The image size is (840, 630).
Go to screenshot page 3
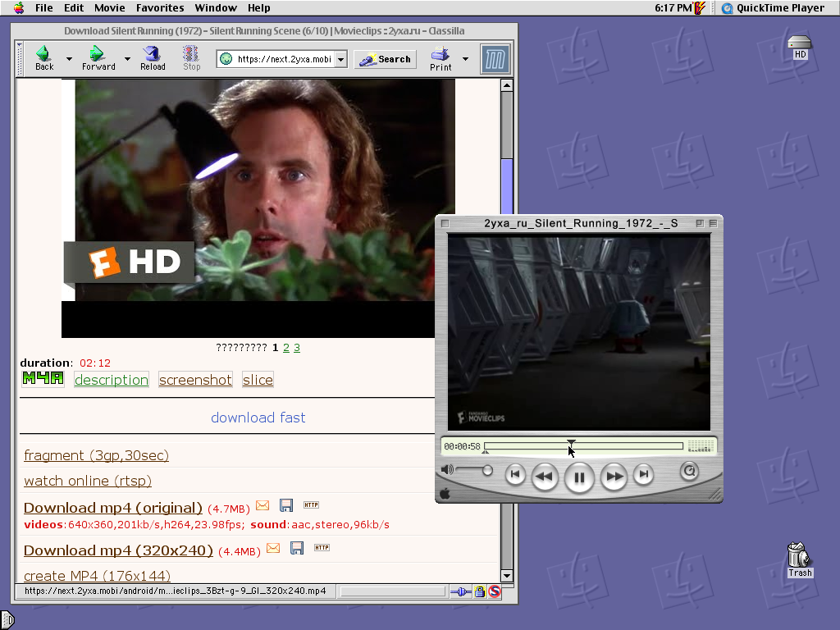tap(297, 348)
